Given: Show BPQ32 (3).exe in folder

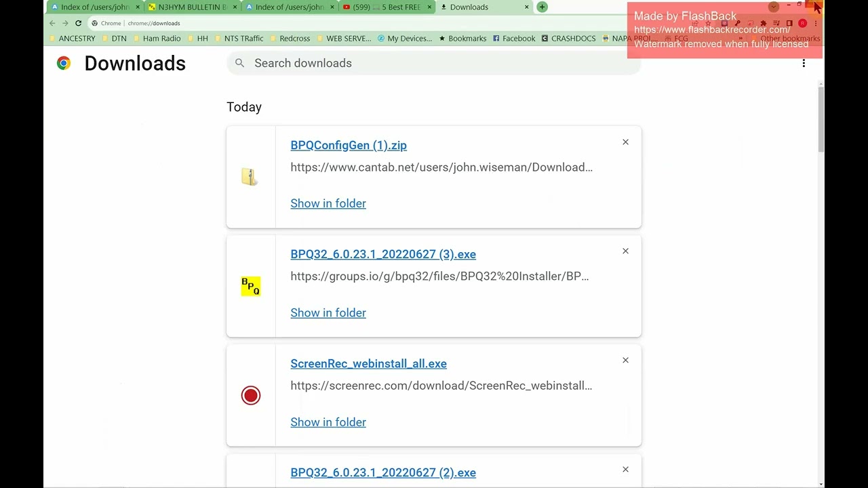Looking at the screenshot, I should pos(328,312).
